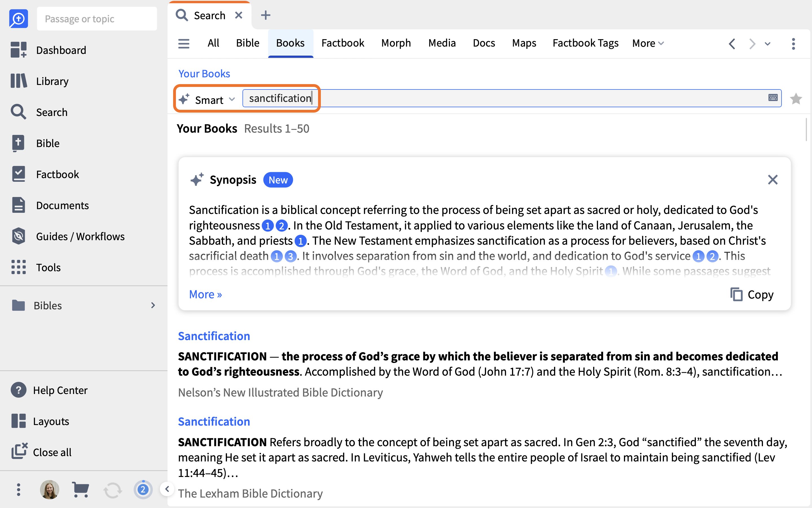Switch to the Factbook Tags tab
The height and width of the screenshot is (508, 812).
pyautogui.click(x=586, y=43)
